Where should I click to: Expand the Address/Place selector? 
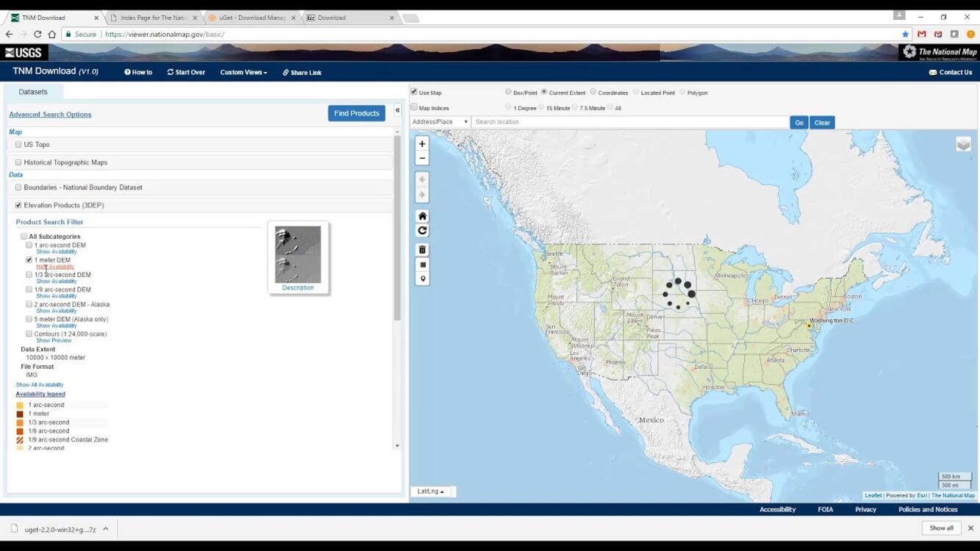coord(440,122)
